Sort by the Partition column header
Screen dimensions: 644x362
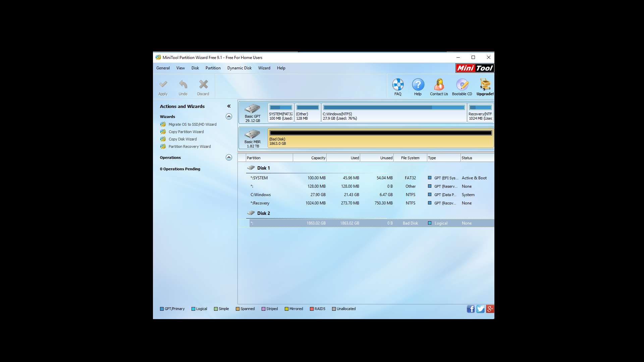[x=269, y=158]
